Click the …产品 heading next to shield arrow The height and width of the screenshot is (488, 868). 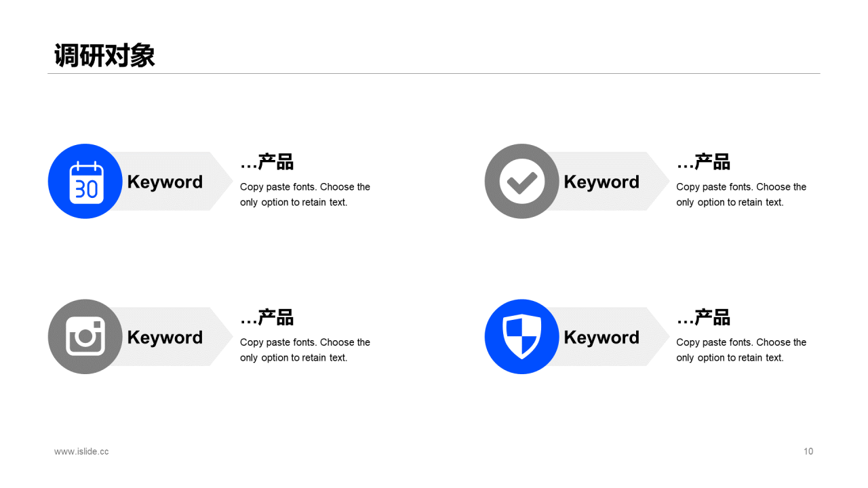(703, 317)
